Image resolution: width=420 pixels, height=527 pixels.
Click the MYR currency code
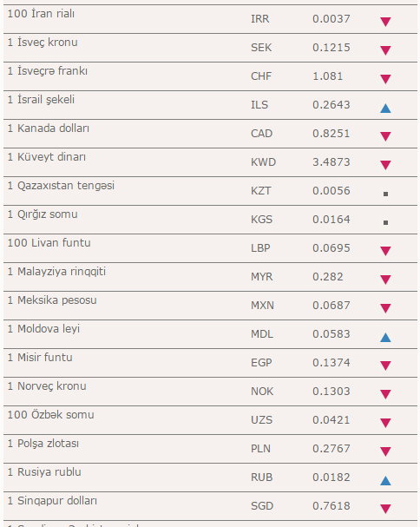tap(262, 277)
